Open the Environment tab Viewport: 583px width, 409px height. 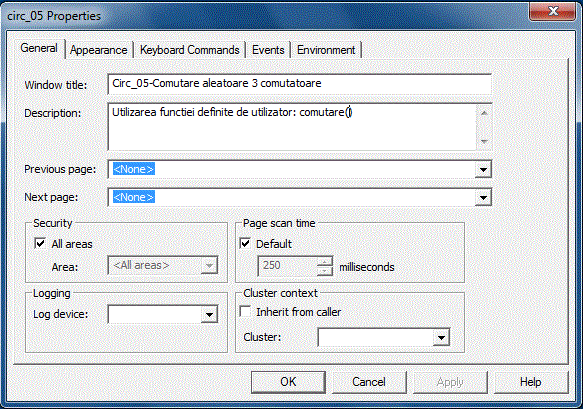pos(326,50)
